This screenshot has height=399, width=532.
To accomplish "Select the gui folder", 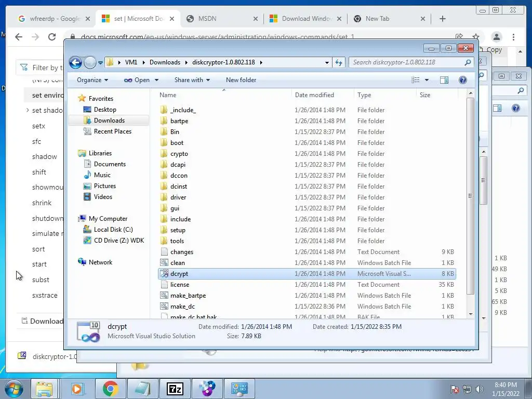I will click(x=175, y=208).
